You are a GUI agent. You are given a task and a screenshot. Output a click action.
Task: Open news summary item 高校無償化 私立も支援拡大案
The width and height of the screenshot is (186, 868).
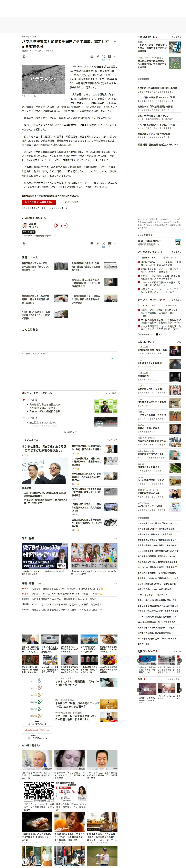(x=45, y=404)
